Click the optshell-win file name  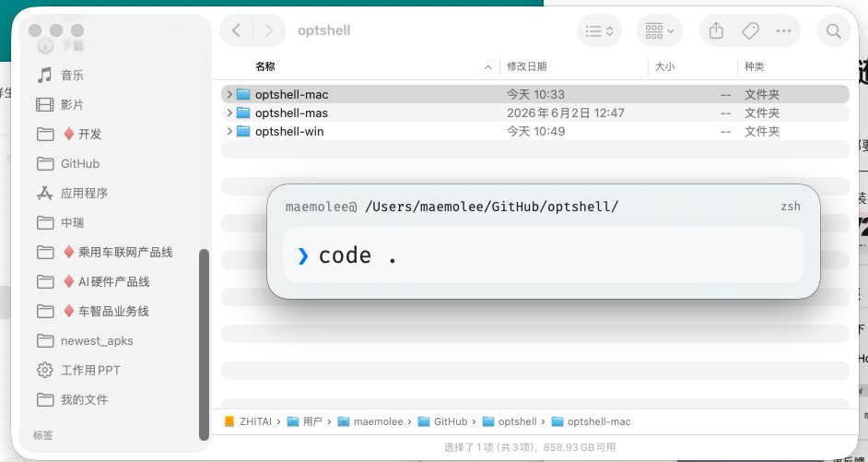289,132
